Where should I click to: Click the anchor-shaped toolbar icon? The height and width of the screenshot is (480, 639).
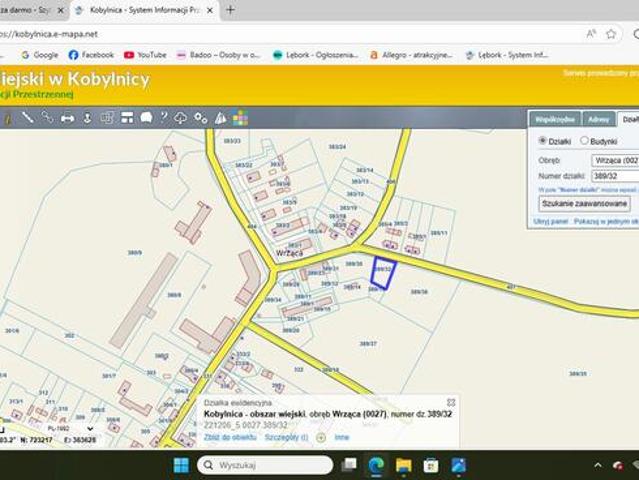coord(87,118)
